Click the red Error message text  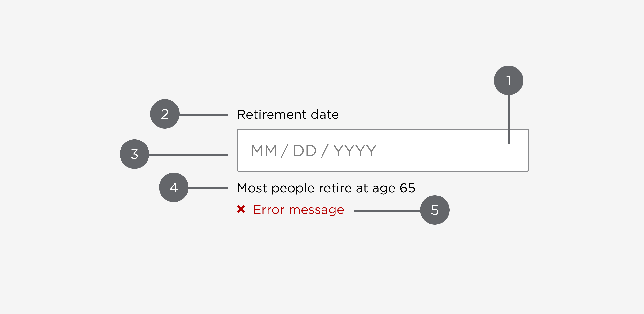pyautogui.click(x=298, y=209)
